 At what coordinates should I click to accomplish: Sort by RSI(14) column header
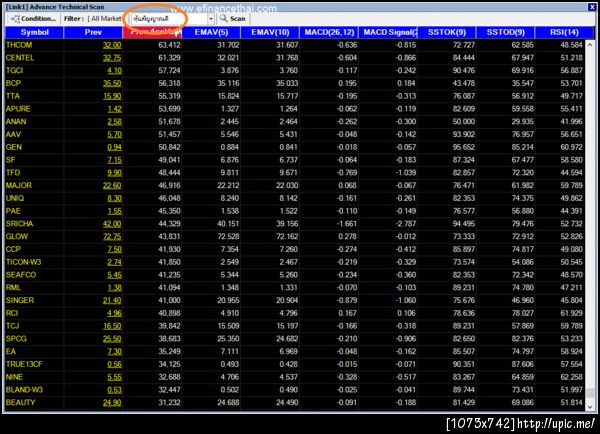(564, 32)
